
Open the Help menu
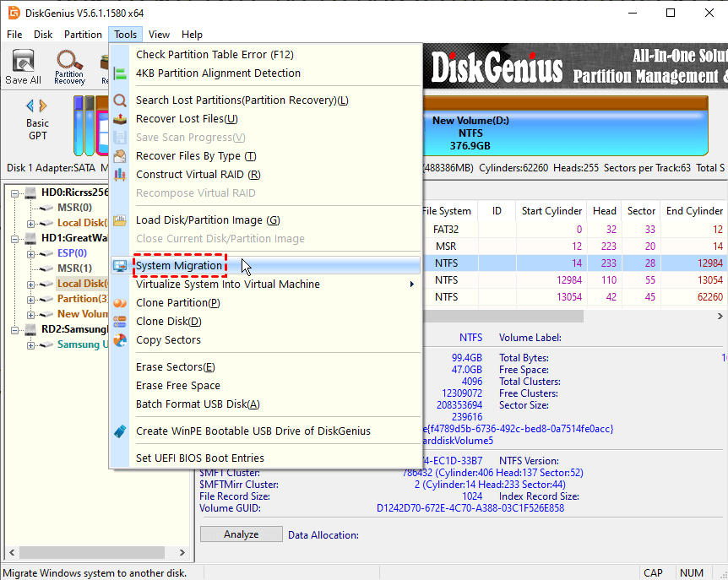coord(192,35)
